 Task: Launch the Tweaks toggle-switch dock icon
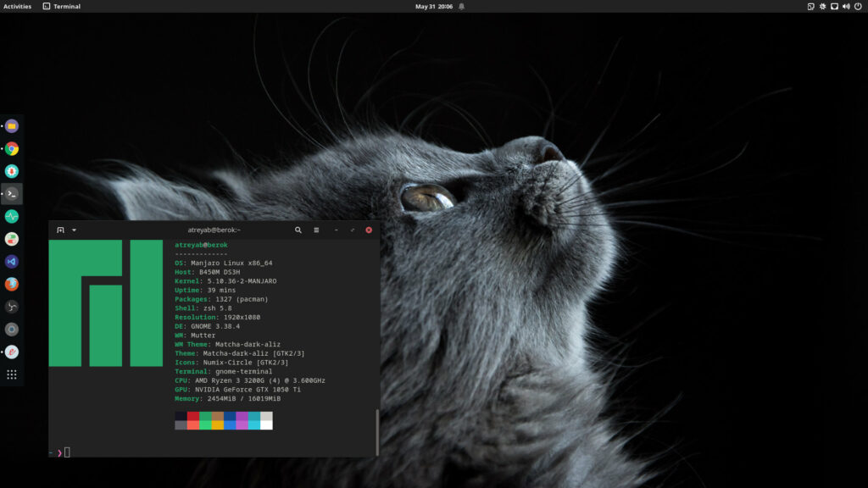pyautogui.click(x=12, y=239)
